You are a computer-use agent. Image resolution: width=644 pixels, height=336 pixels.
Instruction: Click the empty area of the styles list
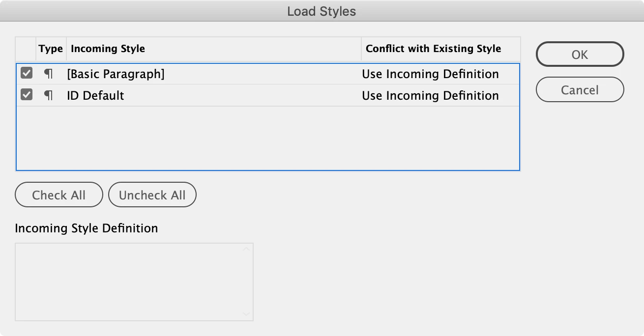click(x=267, y=139)
